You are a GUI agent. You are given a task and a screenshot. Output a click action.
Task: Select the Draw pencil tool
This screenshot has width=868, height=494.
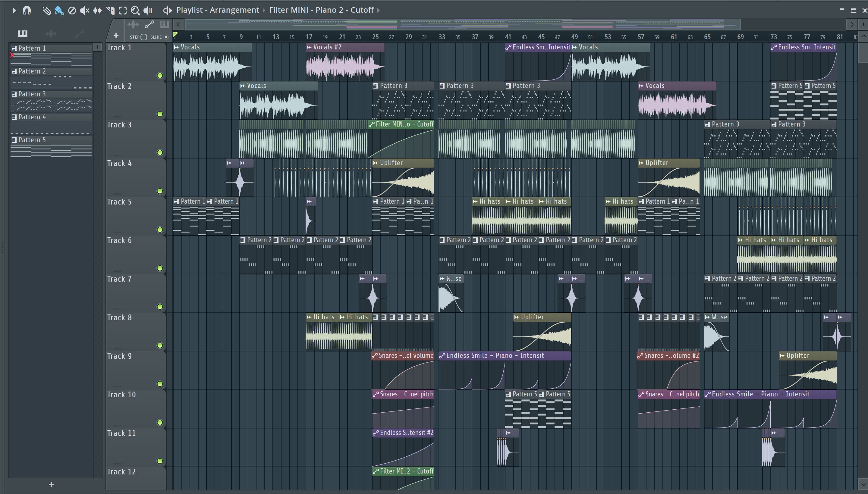coord(46,11)
